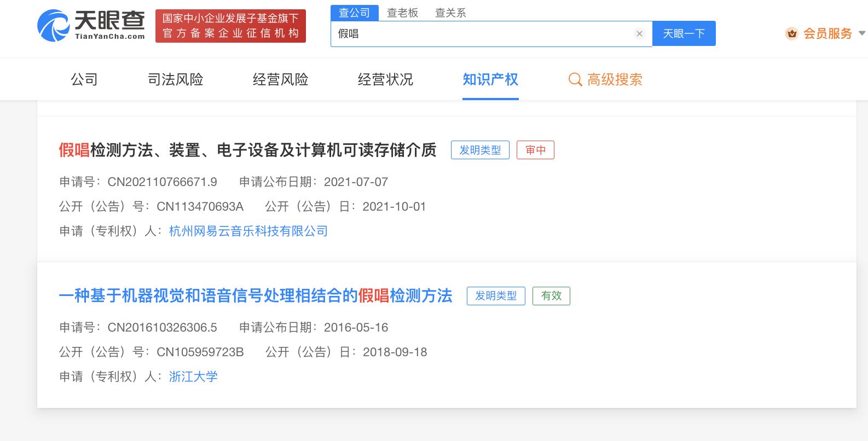Click the TianYanCha logo icon
Viewport: 868px width, 441px height.
pyautogui.click(x=53, y=26)
